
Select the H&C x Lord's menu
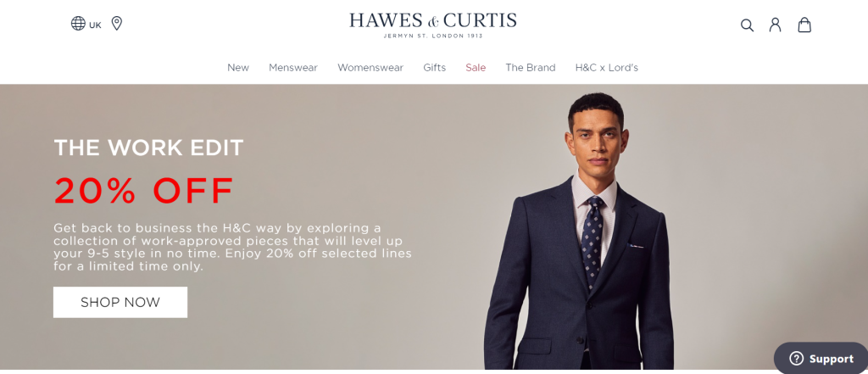[607, 68]
